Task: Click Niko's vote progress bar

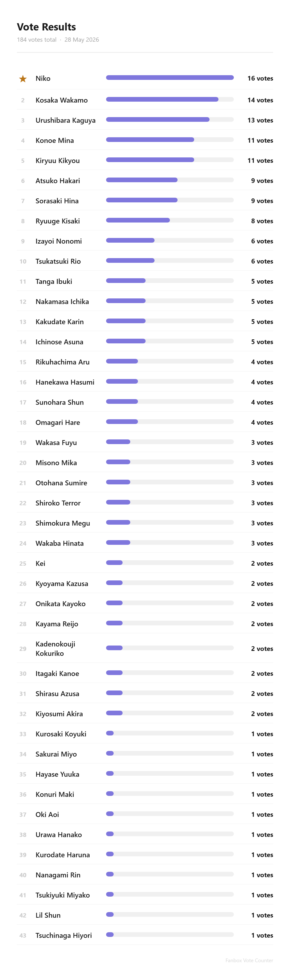Action: coord(170,78)
